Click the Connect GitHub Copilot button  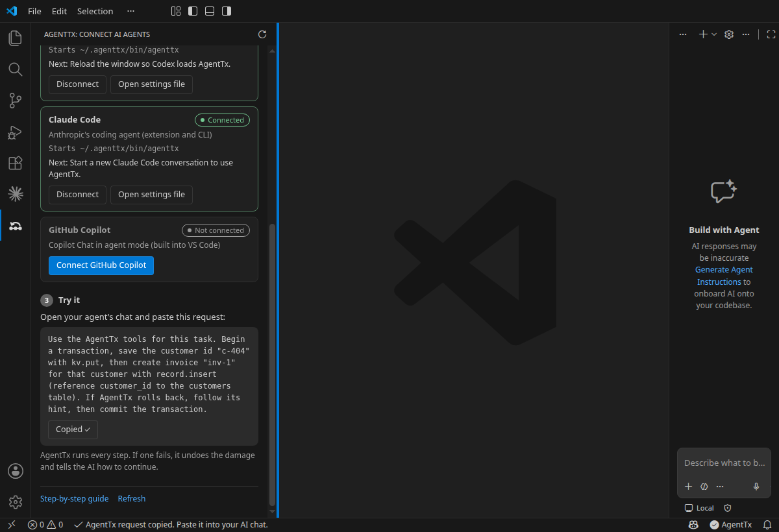point(101,265)
